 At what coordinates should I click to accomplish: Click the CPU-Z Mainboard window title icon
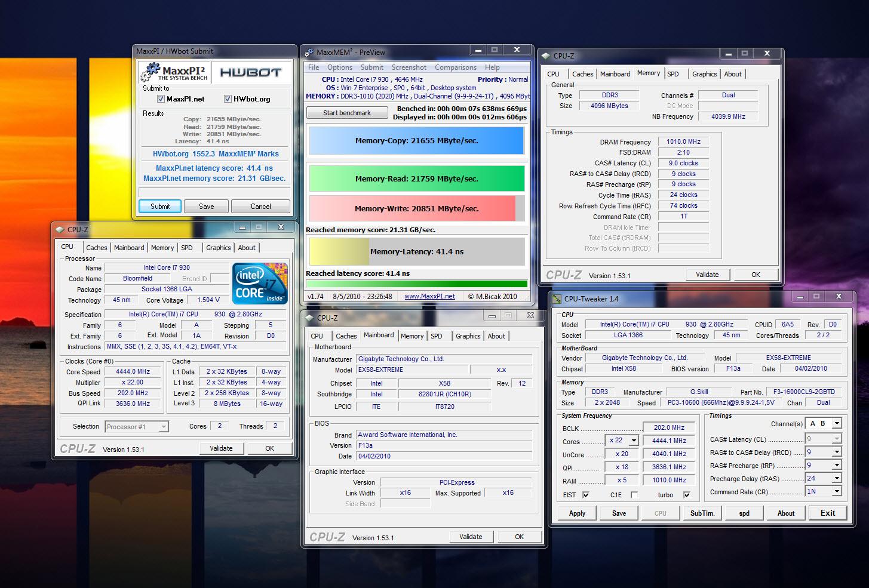309,318
